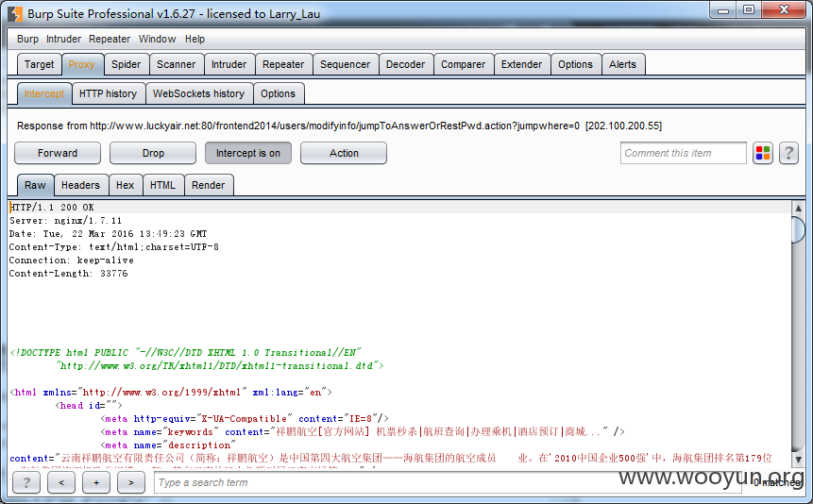
Task: Click the html xmlns tag line
Action: pos(171,393)
